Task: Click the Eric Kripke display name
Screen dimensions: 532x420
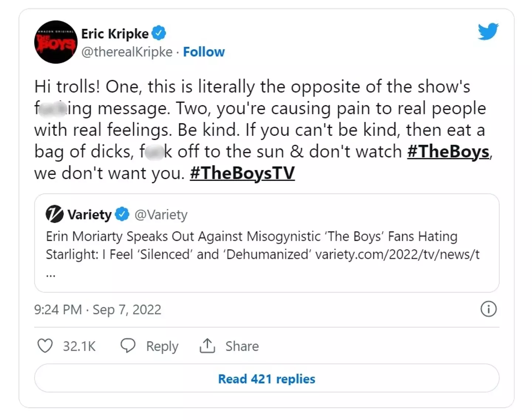Action: [114, 33]
